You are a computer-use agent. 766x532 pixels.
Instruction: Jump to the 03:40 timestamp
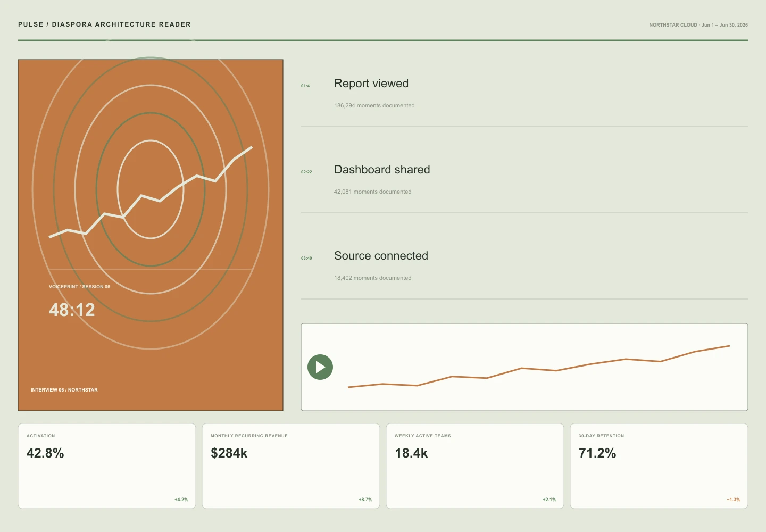[306, 258]
